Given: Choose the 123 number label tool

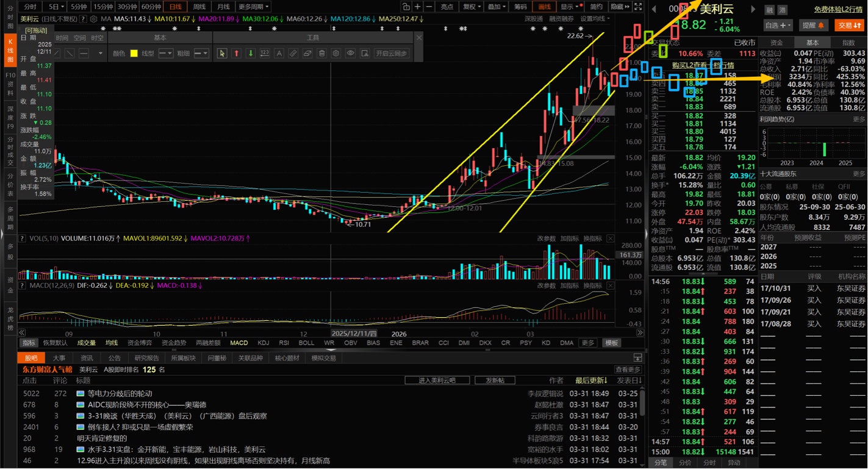Looking at the screenshot, I should tap(265, 54).
